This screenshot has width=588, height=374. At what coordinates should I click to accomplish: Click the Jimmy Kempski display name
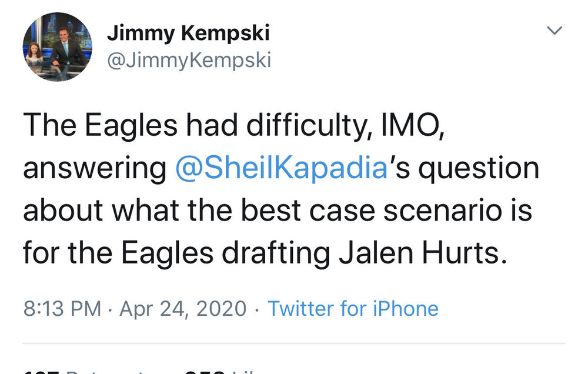point(188,34)
